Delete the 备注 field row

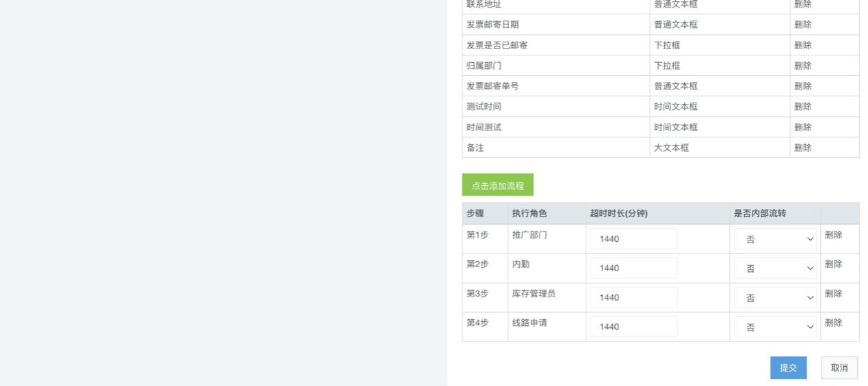click(x=802, y=148)
